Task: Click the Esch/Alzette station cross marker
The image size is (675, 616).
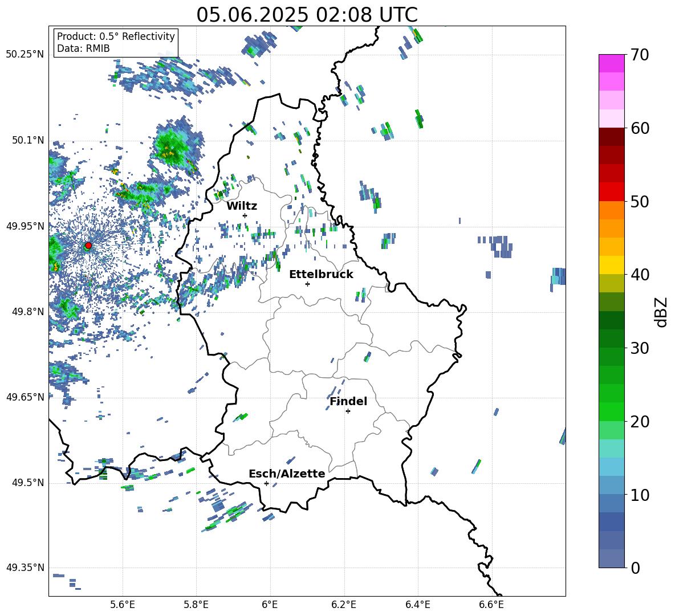Action: (x=266, y=483)
